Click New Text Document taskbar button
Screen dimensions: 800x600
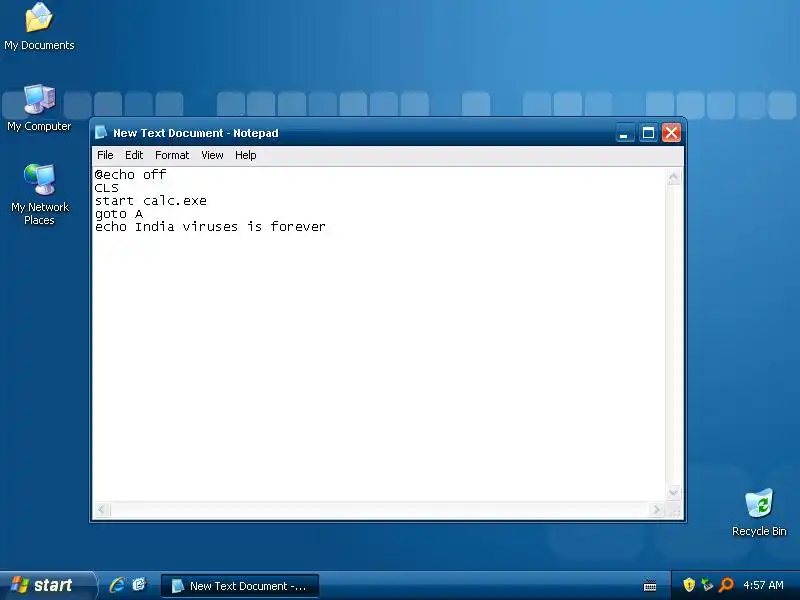240,586
